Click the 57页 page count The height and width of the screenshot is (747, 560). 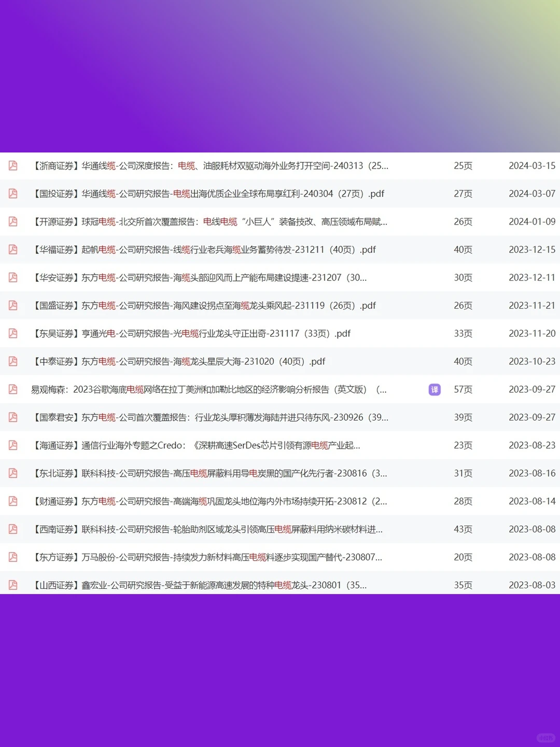pos(463,390)
